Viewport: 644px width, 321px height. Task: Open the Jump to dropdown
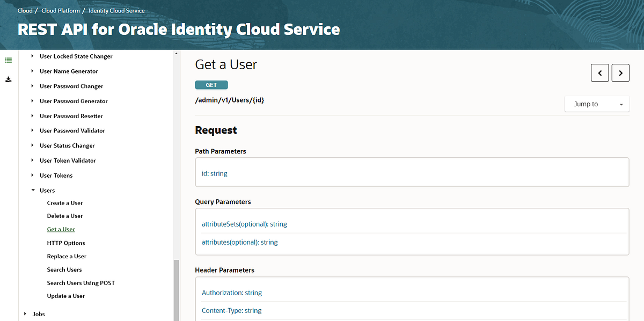click(x=597, y=104)
